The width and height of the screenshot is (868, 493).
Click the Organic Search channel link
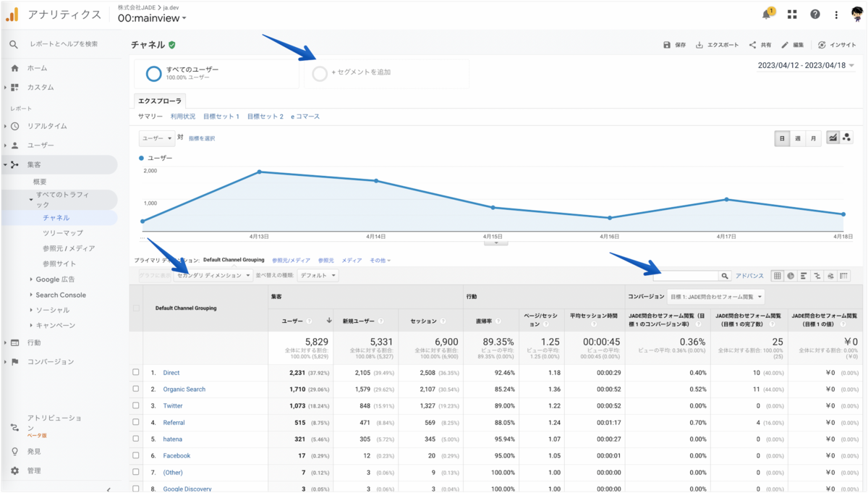click(x=184, y=389)
